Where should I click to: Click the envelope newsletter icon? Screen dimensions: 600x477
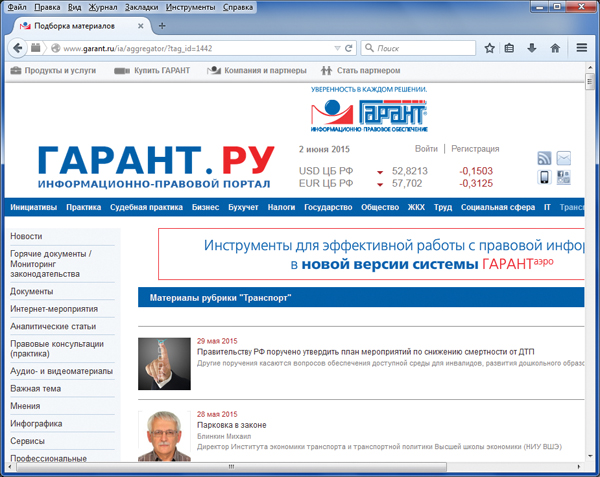pos(564,158)
